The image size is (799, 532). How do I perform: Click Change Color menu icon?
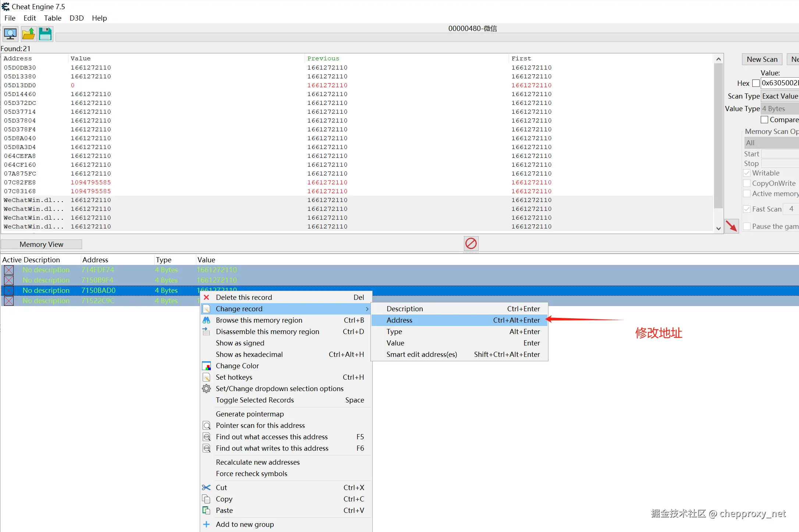point(207,366)
